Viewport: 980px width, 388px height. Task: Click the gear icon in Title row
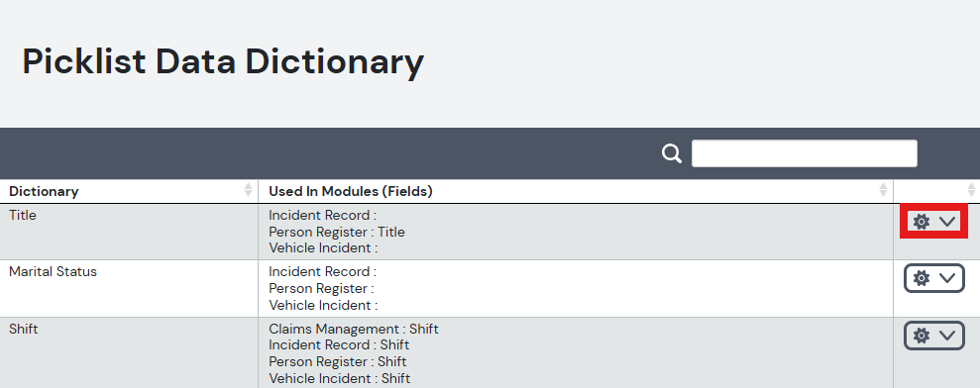click(x=922, y=221)
